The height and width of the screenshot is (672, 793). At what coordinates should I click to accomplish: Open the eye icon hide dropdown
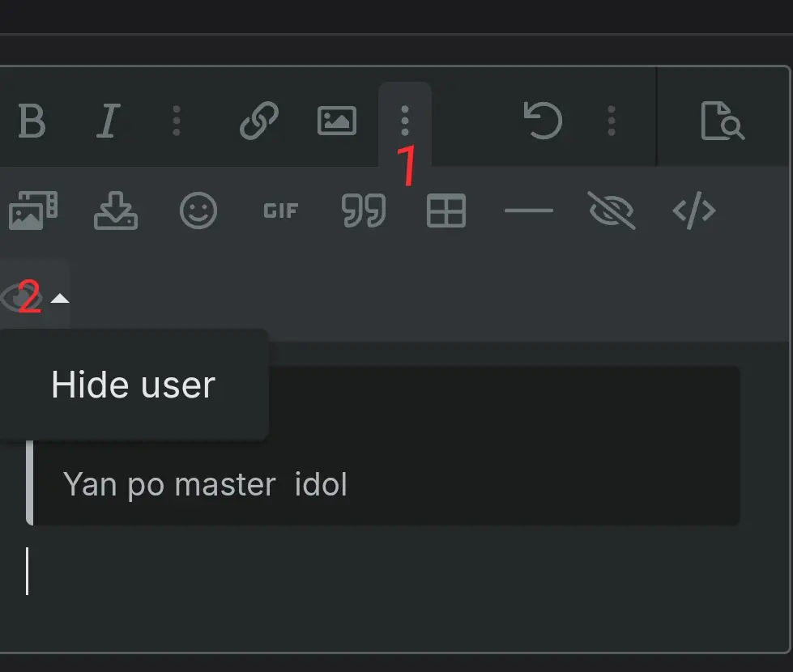pyautogui.click(x=34, y=297)
